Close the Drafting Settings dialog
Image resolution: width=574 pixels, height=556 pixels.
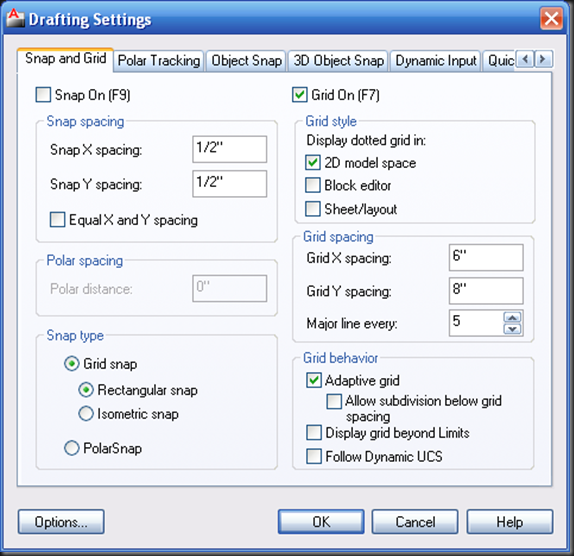551,18
